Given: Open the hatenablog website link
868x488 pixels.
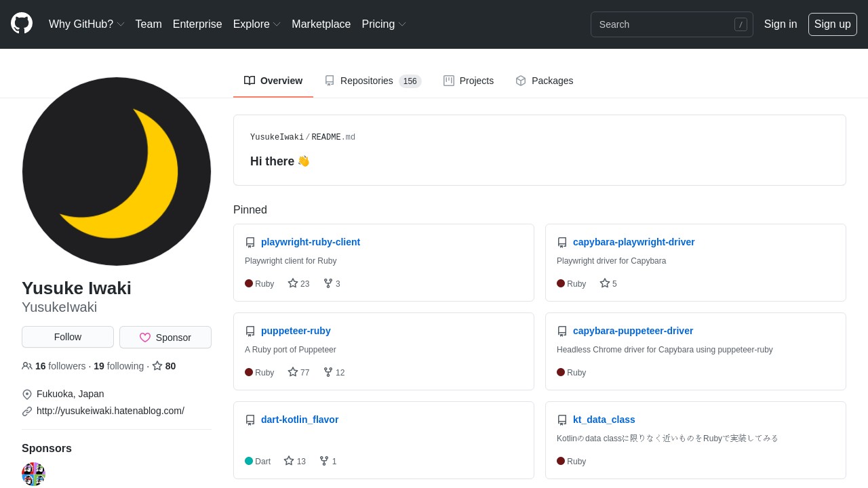Looking at the screenshot, I should (111, 411).
